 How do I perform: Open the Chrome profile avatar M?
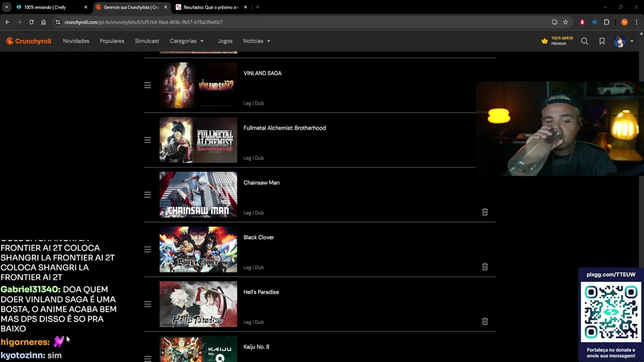624,22
